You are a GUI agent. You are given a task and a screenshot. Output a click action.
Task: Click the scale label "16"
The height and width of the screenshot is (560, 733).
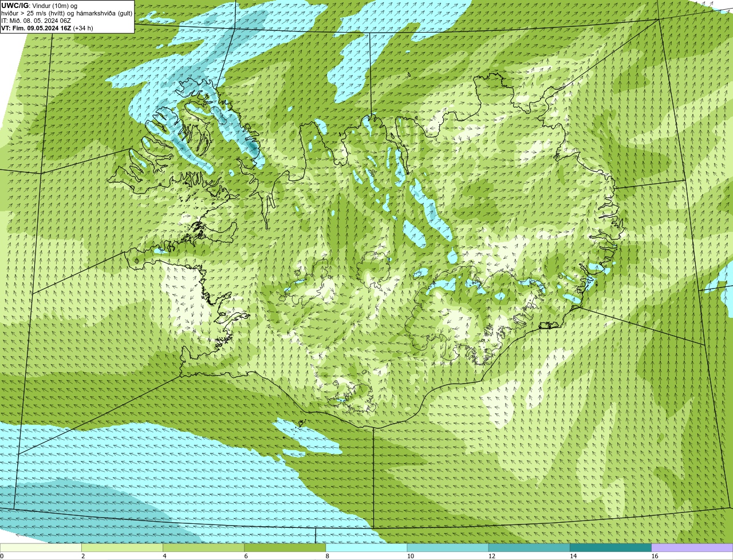pos(655,556)
